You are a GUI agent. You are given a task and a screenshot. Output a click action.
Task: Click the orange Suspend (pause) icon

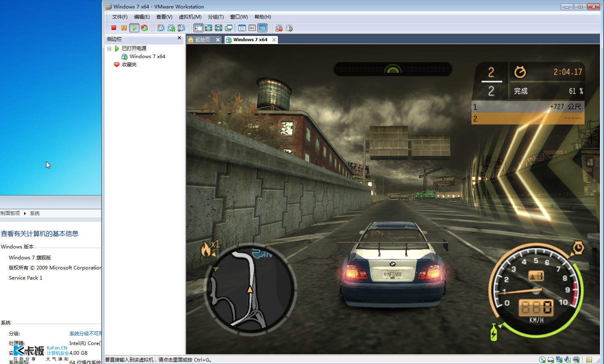[124, 28]
